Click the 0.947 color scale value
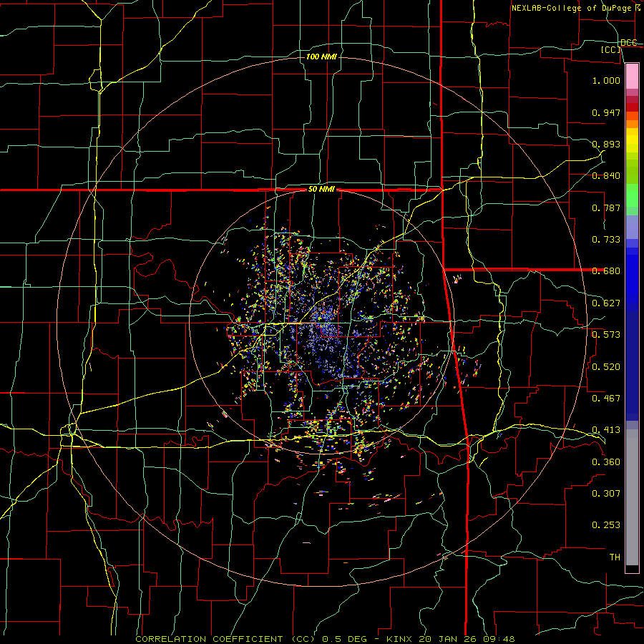This screenshot has width=644, height=644. [606, 112]
